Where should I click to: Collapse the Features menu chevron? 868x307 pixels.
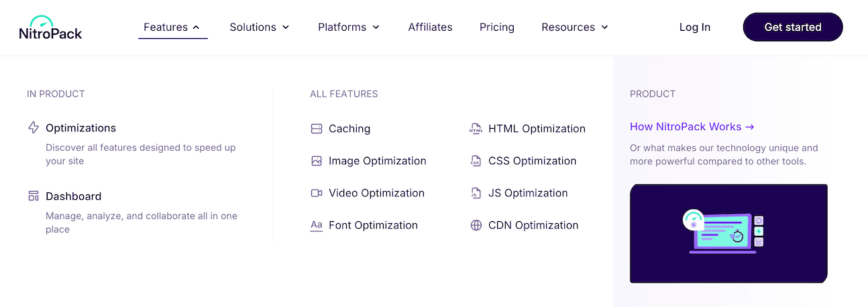click(x=196, y=27)
